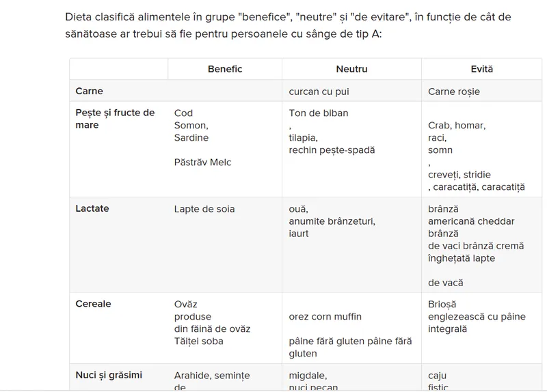Viewport: 547px width, 392px height.
Task: Select the Carne row label
Action: (x=90, y=91)
